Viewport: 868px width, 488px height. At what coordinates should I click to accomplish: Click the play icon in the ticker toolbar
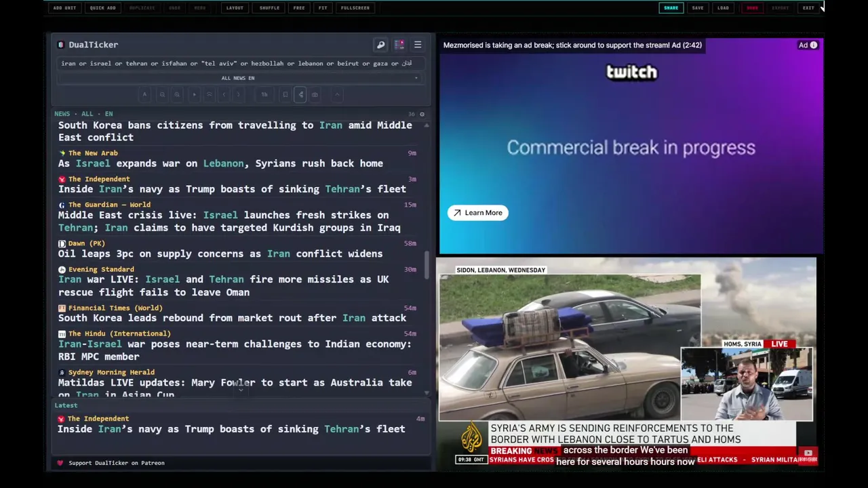[194, 95]
